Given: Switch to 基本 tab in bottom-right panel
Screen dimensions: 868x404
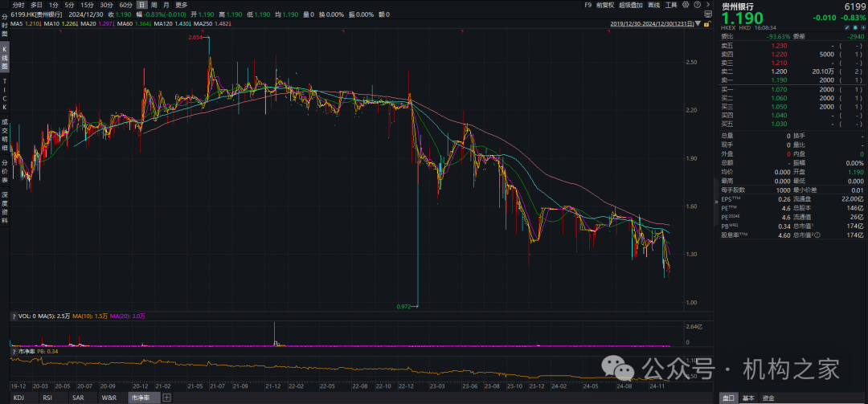Looking at the screenshot, I should 748,398.
